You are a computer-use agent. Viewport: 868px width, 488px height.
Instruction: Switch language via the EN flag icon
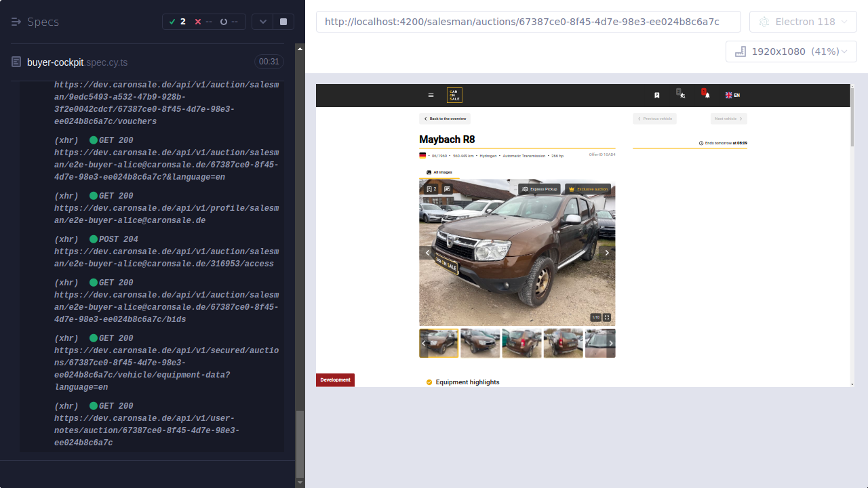pos(732,95)
